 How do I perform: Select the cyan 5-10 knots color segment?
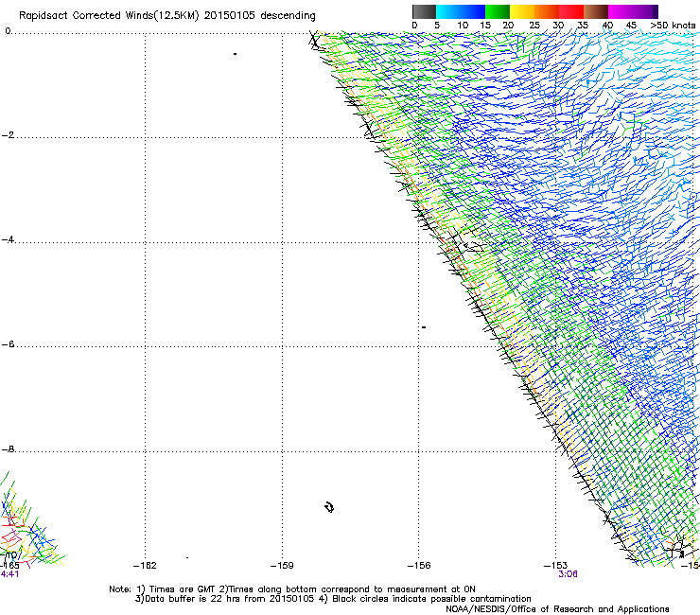(x=448, y=11)
